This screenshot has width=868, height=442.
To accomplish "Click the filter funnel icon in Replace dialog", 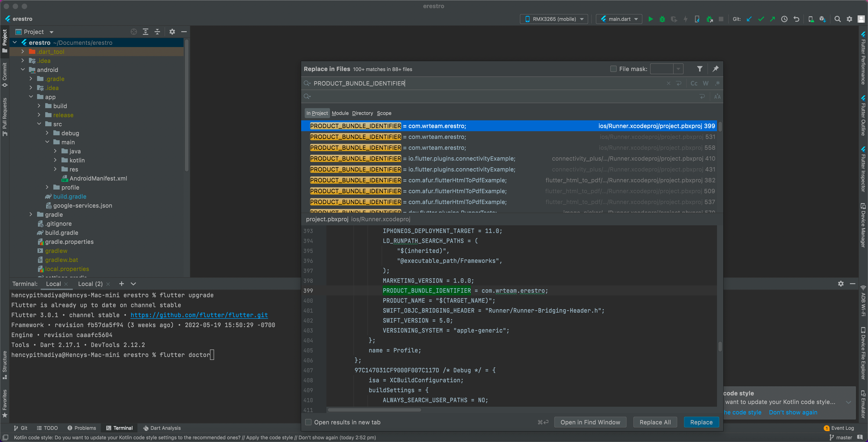I will tap(700, 69).
